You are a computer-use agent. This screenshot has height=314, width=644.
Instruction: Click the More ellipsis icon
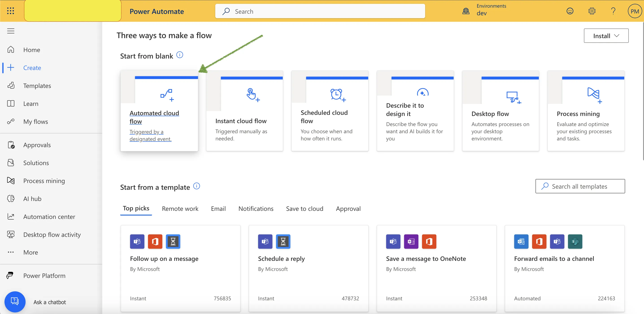[x=11, y=252]
